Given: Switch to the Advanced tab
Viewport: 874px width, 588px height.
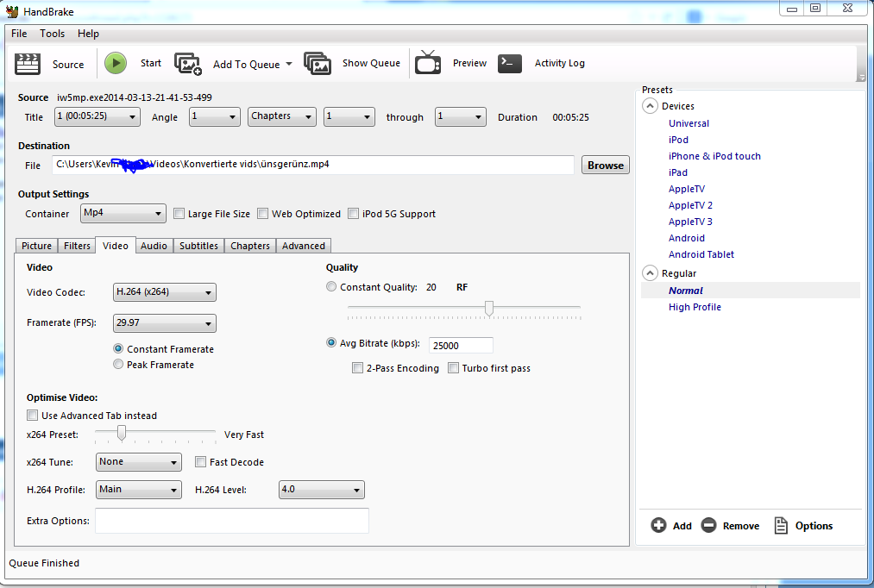Looking at the screenshot, I should click(303, 246).
